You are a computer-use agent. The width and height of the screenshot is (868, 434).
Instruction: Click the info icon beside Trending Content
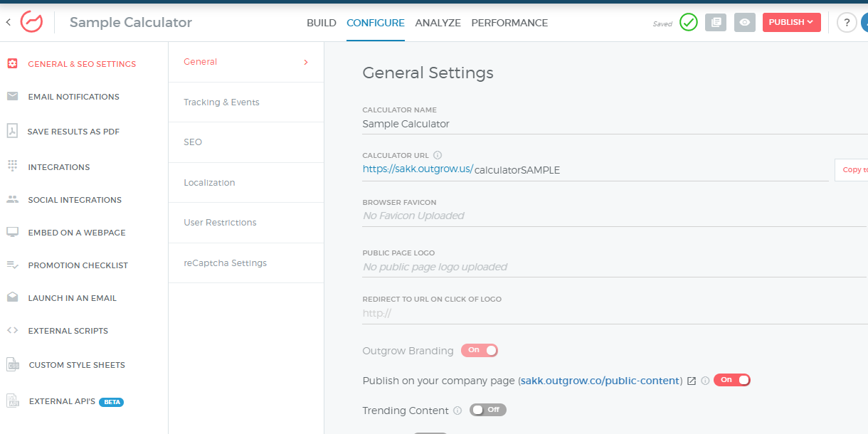[x=457, y=411]
